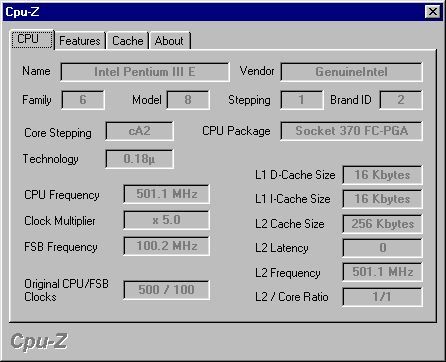Click the Clock Multiplier field x 5.0
Image resolution: width=446 pixels, height=362 pixels.
(x=166, y=220)
